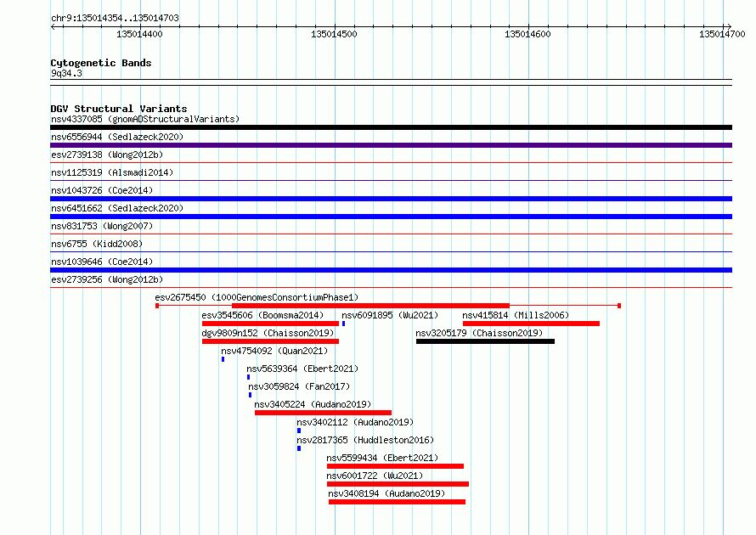Open dgv9809n152 (Chaisson2019) label
Viewport: 756px width, 535px height.
click(x=268, y=333)
